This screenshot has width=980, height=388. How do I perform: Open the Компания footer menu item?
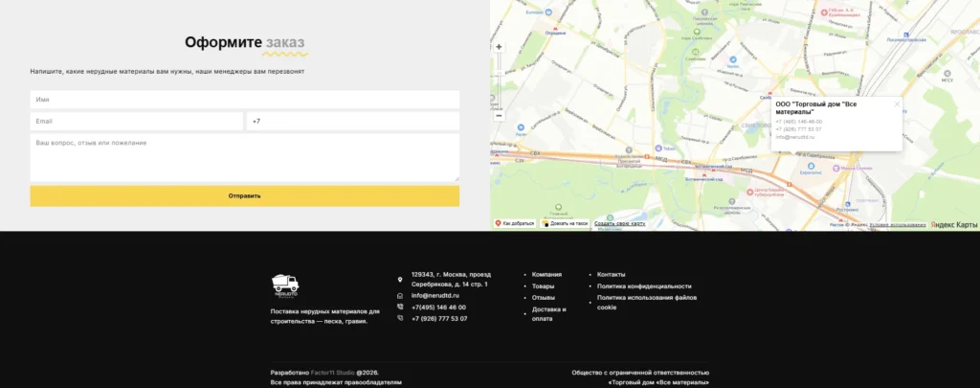click(546, 274)
